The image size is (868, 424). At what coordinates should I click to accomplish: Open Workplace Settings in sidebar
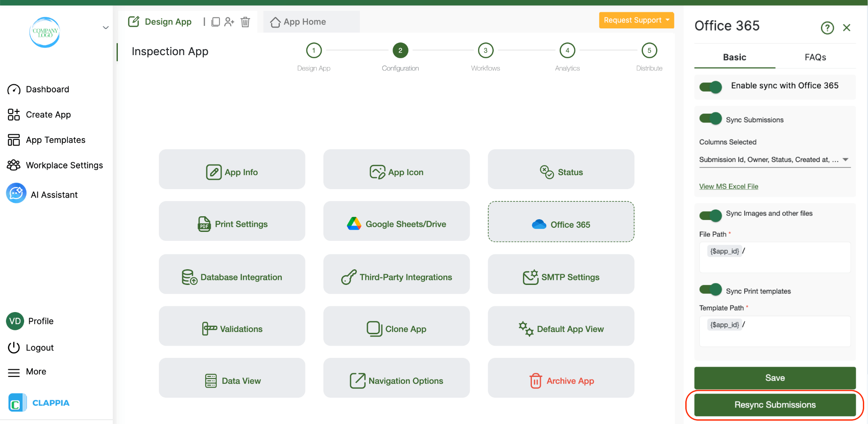point(55,165)
